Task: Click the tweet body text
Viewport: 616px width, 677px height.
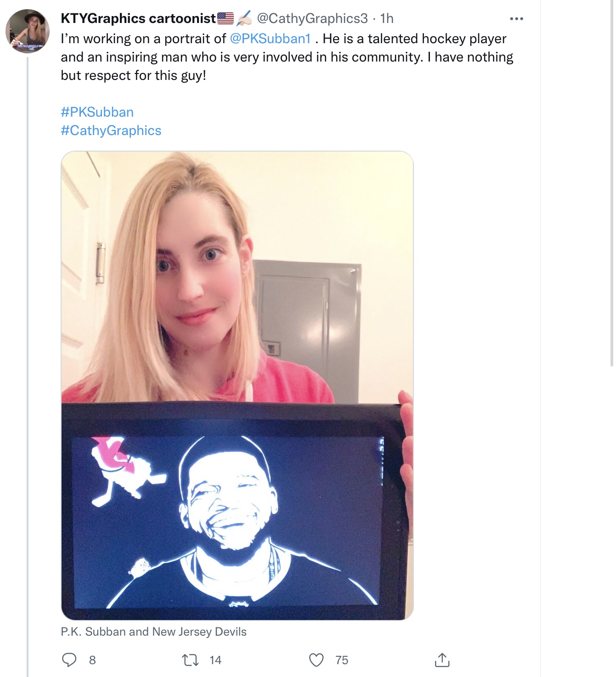Action: click(287, 57)
